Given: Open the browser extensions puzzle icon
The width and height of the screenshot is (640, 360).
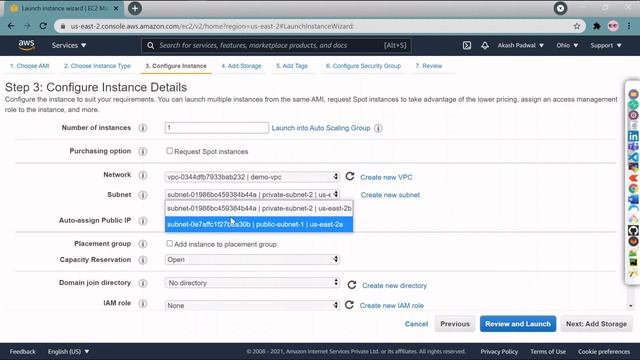Looking at the screenshot, I should 597,26.
